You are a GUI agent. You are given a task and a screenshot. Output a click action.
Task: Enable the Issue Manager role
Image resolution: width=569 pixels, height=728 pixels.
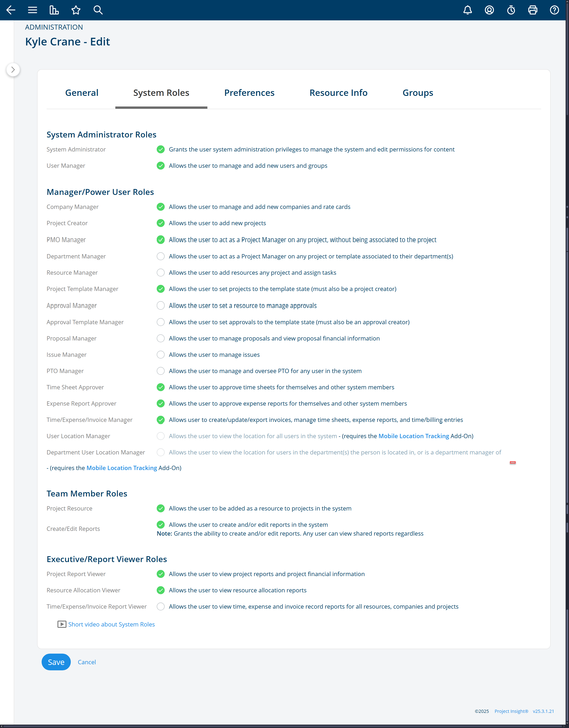pyautogui.click(x=161, y=355)
